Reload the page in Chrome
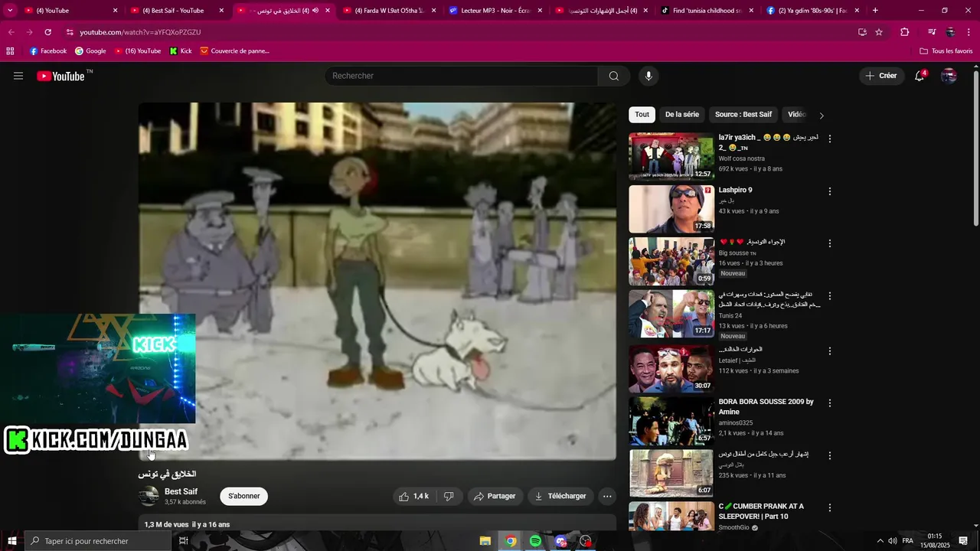This screenshot has height=551, width=980. (47, 32)
